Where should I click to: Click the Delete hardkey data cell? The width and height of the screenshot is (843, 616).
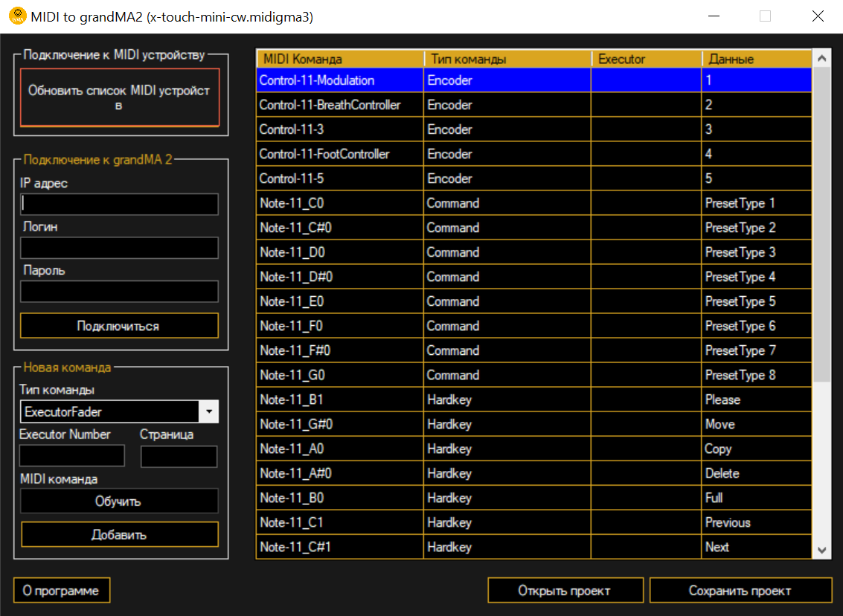[757, 473]
